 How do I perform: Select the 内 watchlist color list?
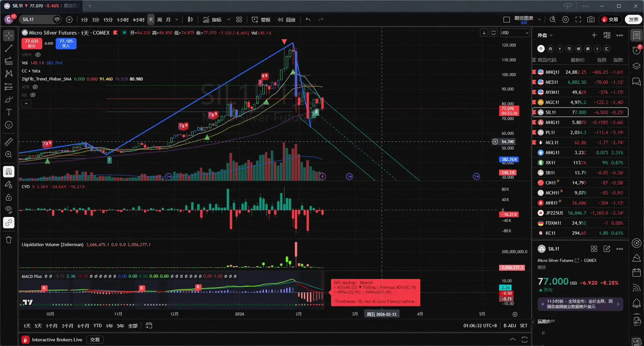[x=550, y=49]
